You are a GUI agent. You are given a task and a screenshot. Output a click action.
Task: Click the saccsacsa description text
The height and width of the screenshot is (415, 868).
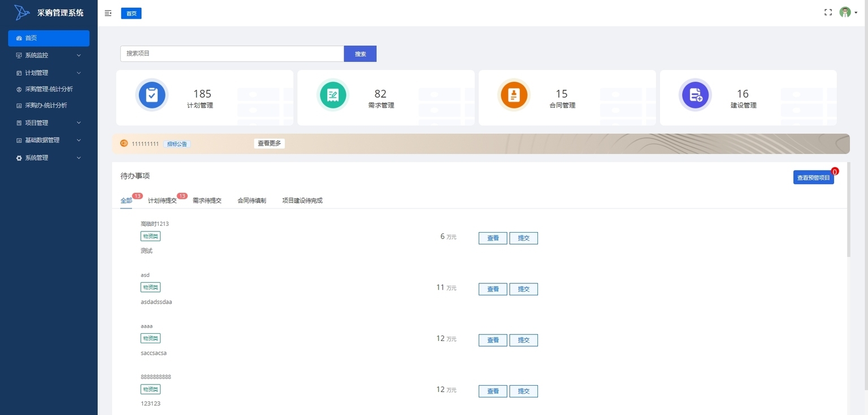(154, 353)
